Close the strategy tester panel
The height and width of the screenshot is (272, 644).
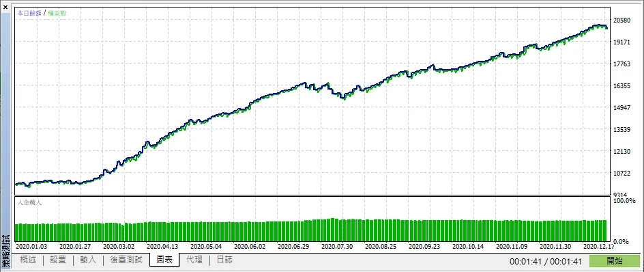[5, 7]
